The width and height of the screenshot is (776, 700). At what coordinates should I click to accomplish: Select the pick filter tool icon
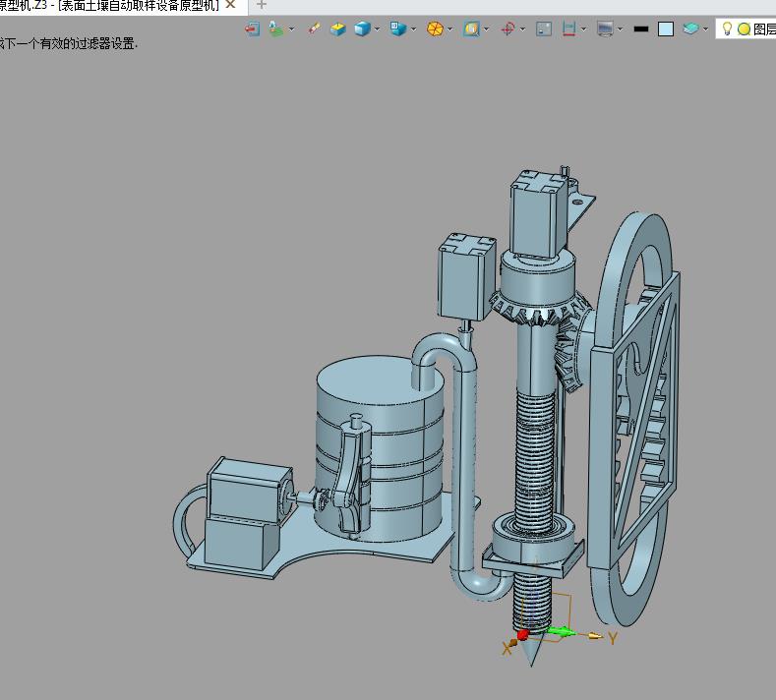coord(276,29)
